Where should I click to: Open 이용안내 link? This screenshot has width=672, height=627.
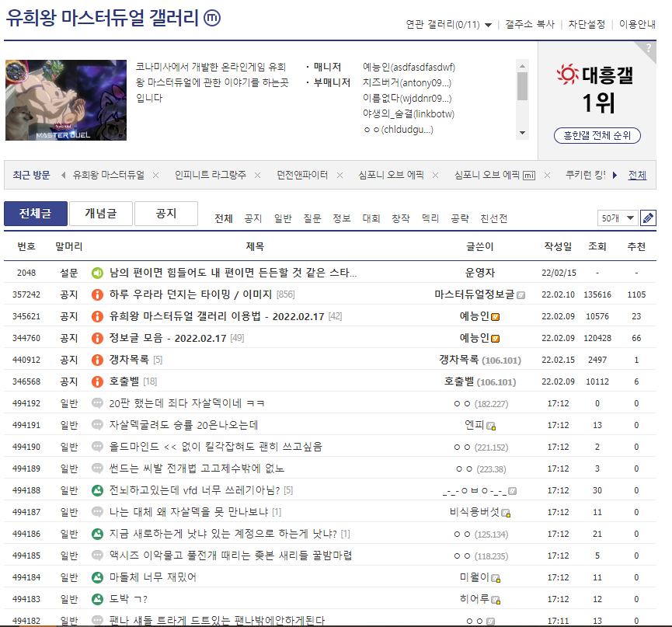point(637,24)
